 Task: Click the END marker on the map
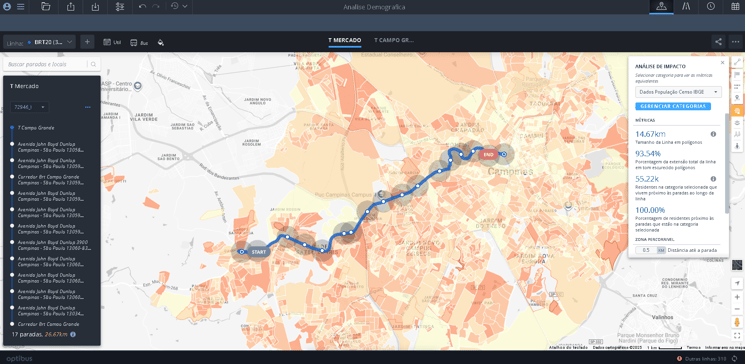tap(488, 154)
